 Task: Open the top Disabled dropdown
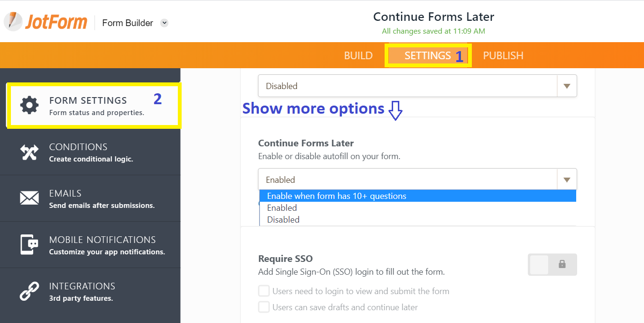coord(417,86)
